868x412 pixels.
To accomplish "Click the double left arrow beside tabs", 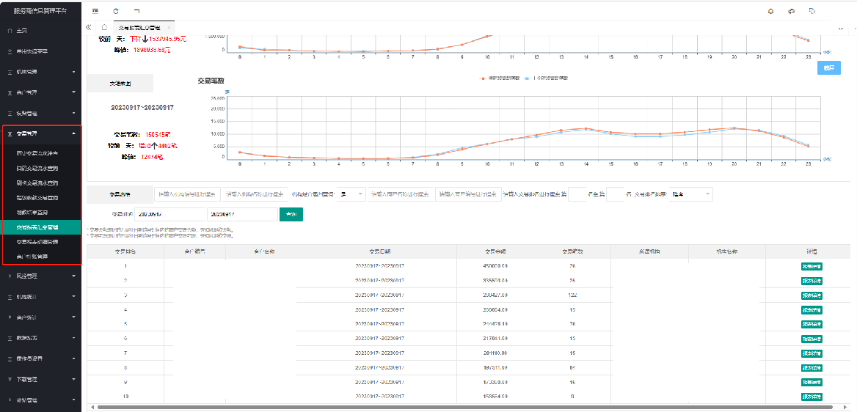I will tap(89, 27).
